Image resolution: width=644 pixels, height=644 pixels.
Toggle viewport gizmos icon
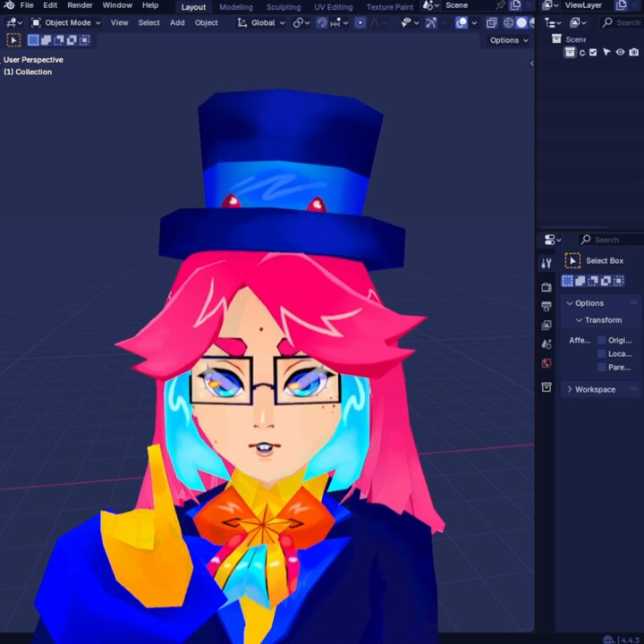tap(430, 22)
